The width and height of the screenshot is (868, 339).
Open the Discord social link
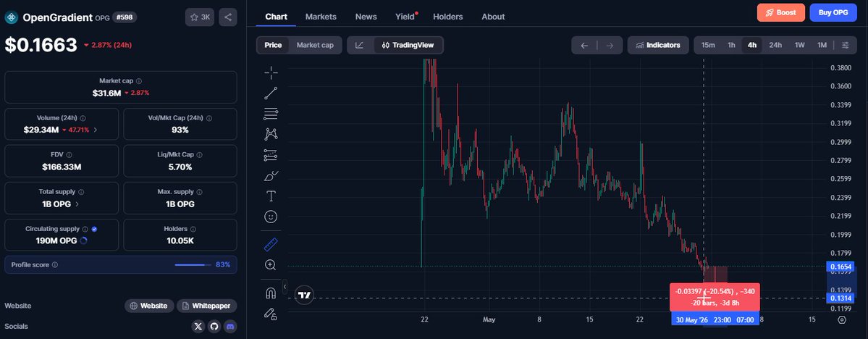click(x=230, y=326)
